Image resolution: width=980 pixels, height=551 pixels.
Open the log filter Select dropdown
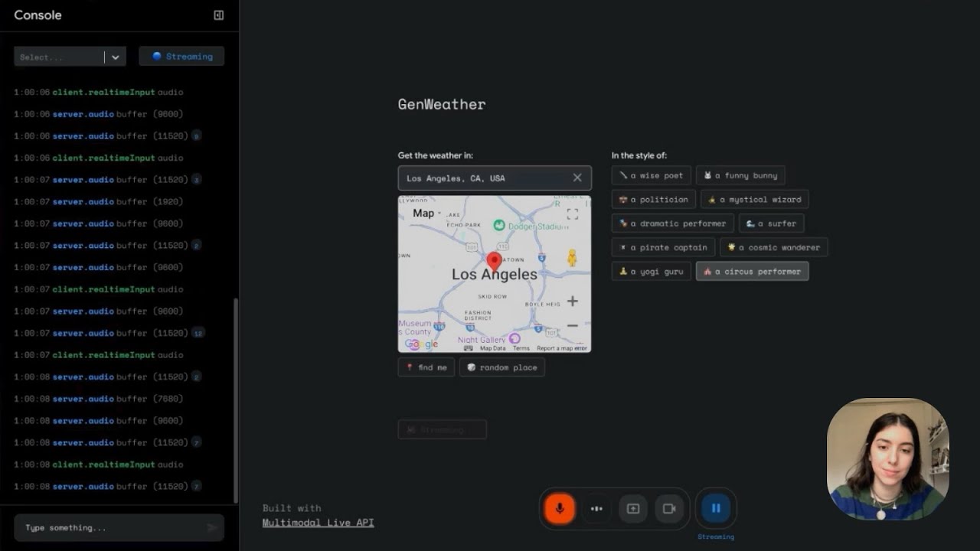pyautogui.click(x=70, y=57)
